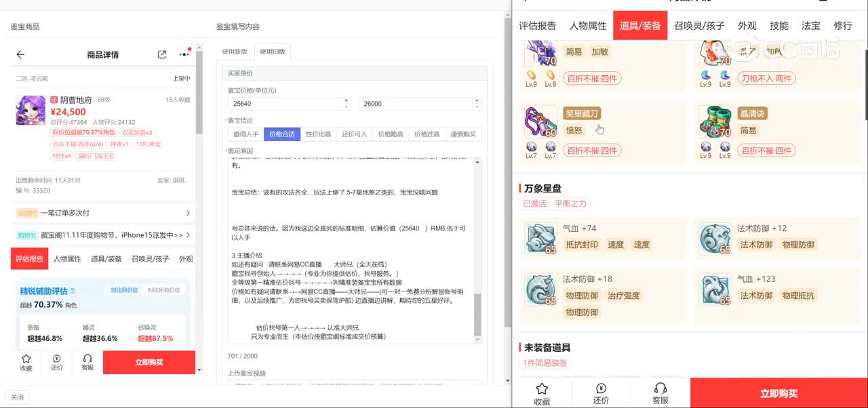
Task: Expand the 藏宝阁11.11年度购物节 banner arrow
Action: (x=188, y=235)
